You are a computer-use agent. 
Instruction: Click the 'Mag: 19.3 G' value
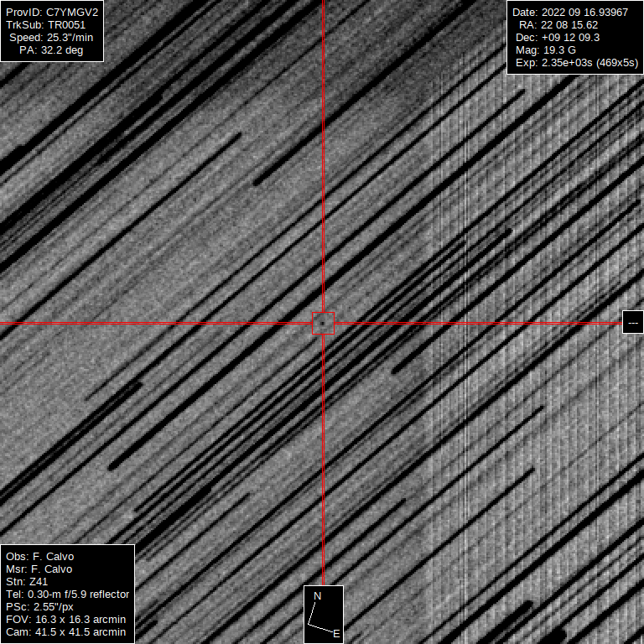coord(546,50)
